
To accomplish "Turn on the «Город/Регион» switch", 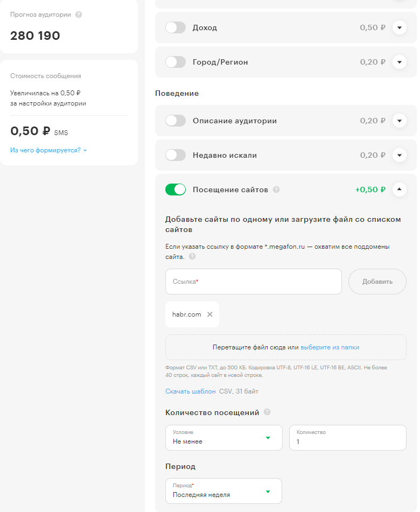I will click(176, 62).
